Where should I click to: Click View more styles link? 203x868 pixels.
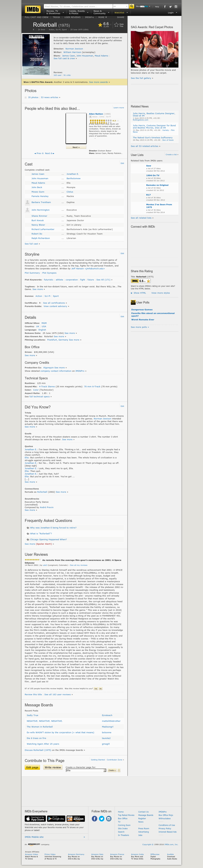click(161, 293)
